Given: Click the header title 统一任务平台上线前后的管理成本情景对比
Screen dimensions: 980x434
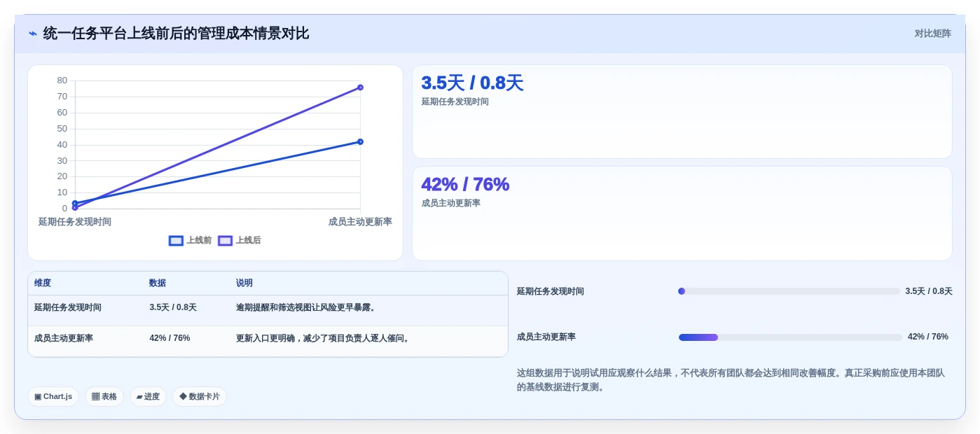Looking at the screenshot, I should 176,34.
